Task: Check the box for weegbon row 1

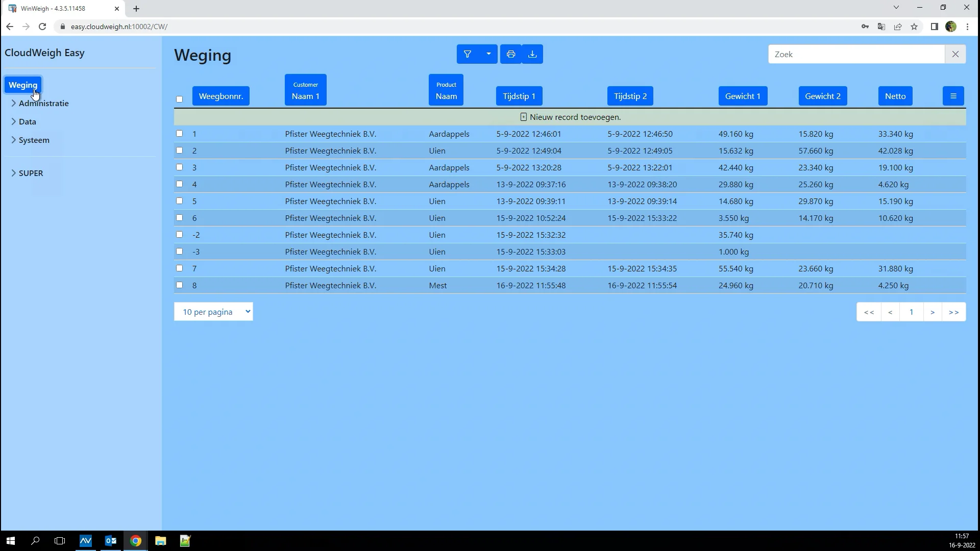Action: (179, 134)
